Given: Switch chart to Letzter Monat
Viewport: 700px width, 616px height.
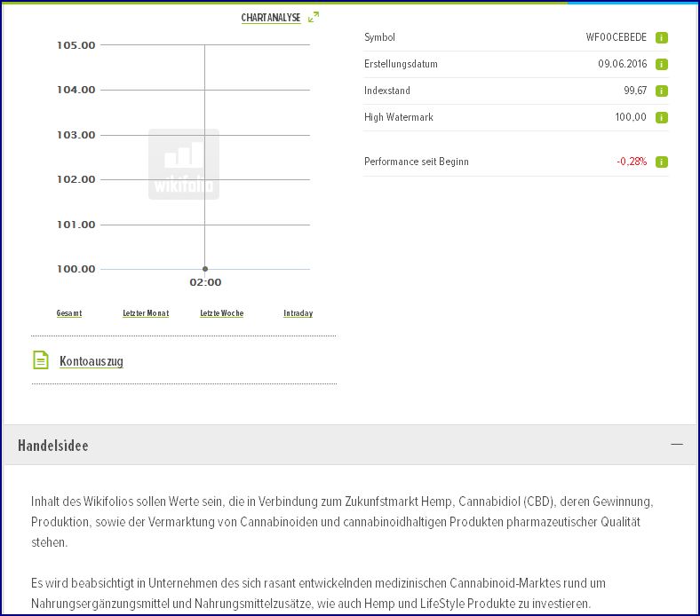Looking at the screenshot, I should 146,313.
